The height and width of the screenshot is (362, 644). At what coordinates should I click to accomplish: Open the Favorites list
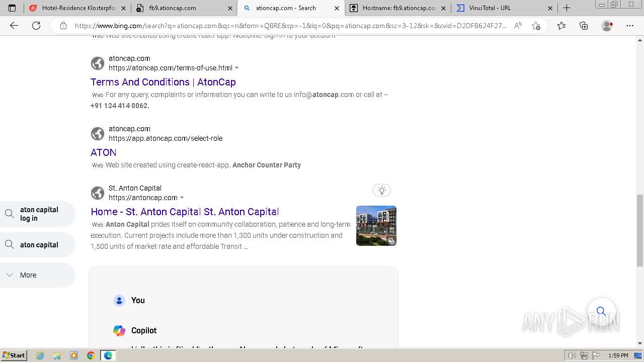point(561,26)
